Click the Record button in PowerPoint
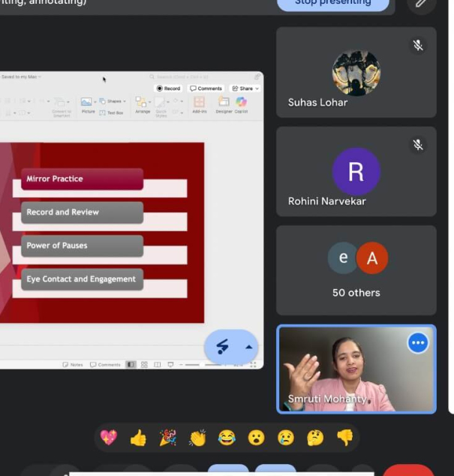The height and width of the screenshot is (476, 454). click(169, 89)
